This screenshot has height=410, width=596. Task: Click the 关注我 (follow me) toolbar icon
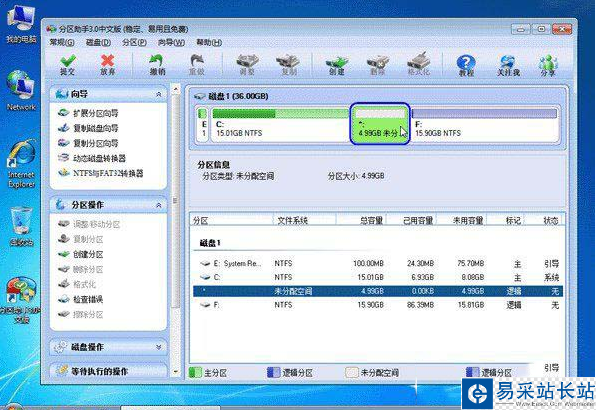[508, 65]
